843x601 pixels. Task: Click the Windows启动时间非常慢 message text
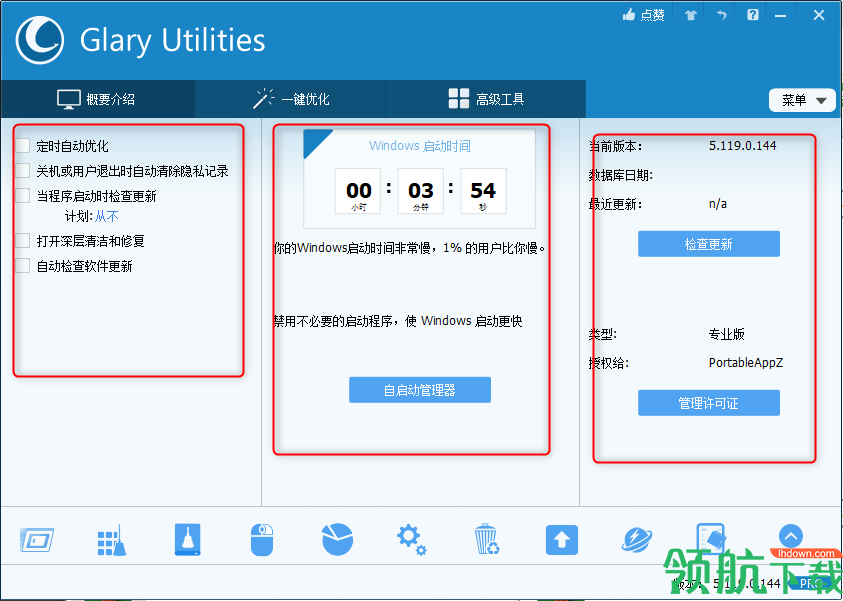tap(410, 248)
